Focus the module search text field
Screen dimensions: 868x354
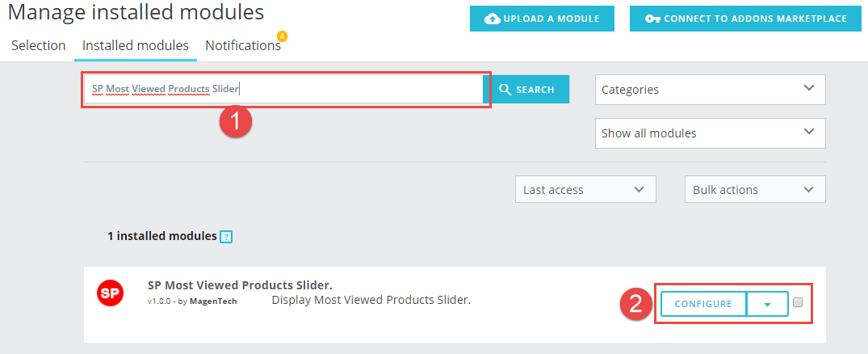(x=283, y=89)
